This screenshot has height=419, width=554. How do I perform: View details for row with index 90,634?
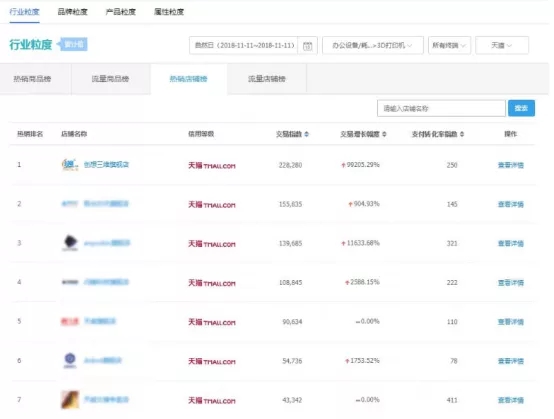point(511,322)
